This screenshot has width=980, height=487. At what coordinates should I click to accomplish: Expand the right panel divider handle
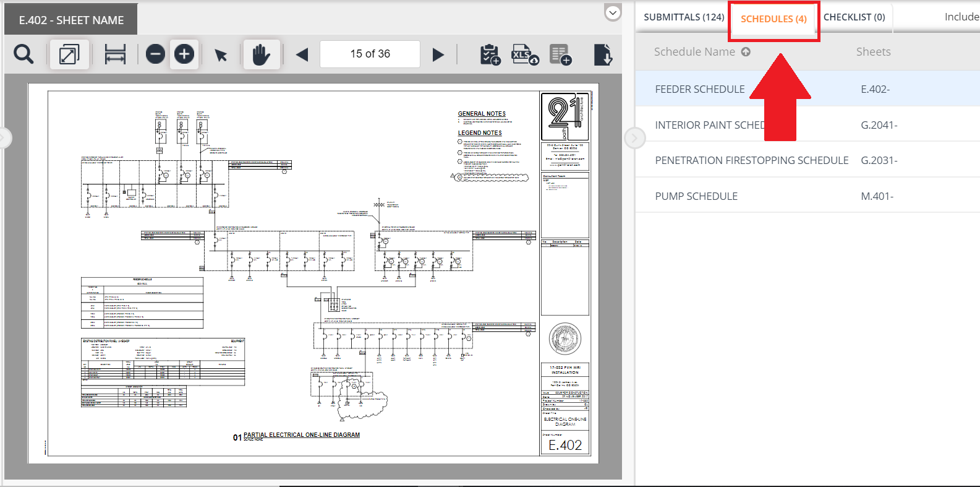coord(635,138)
